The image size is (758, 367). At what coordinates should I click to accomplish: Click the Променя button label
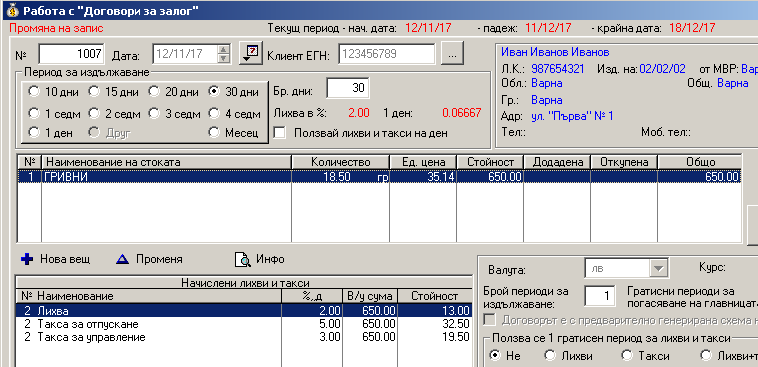pyautogui.click(x=159, y=260)
